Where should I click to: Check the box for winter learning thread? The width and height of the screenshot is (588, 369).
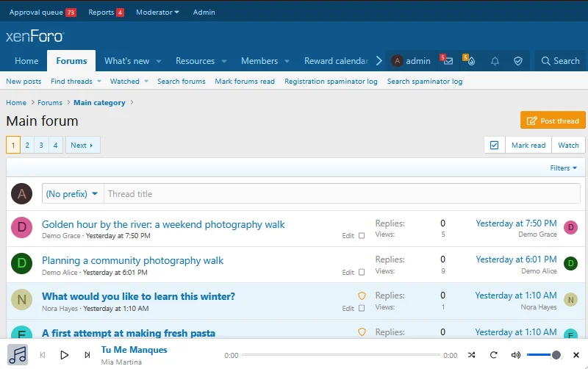click(362, 308)
